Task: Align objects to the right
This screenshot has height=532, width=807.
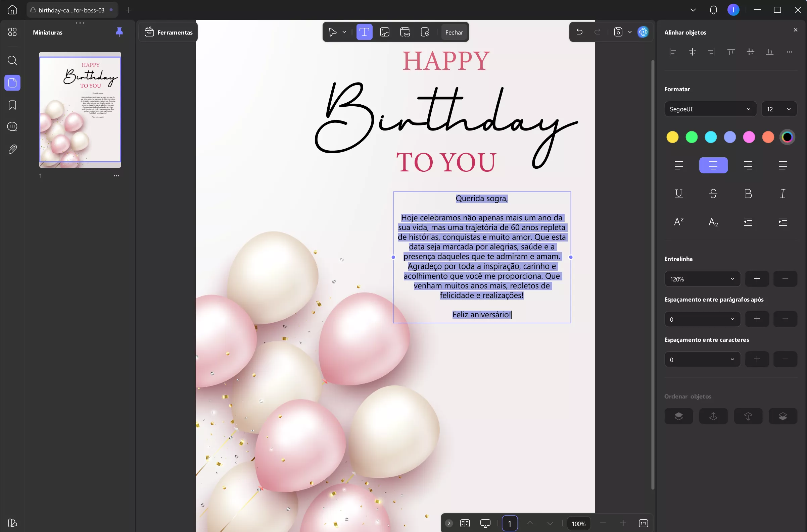Action: (712, 52)
